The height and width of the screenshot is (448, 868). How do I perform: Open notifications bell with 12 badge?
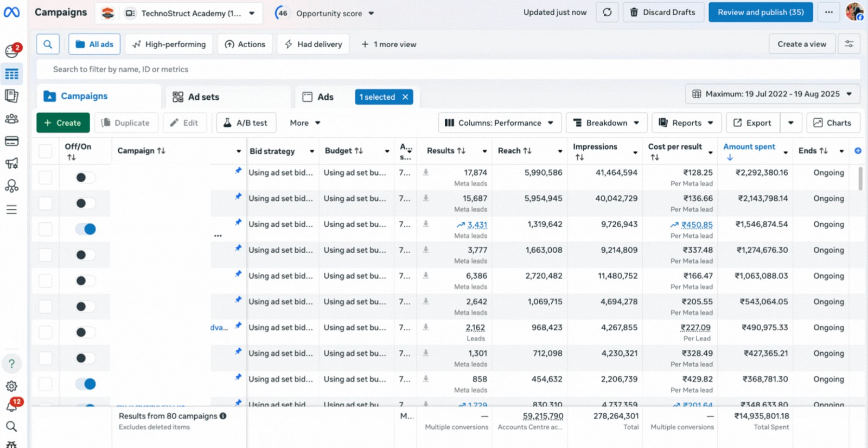click(12, 405)
